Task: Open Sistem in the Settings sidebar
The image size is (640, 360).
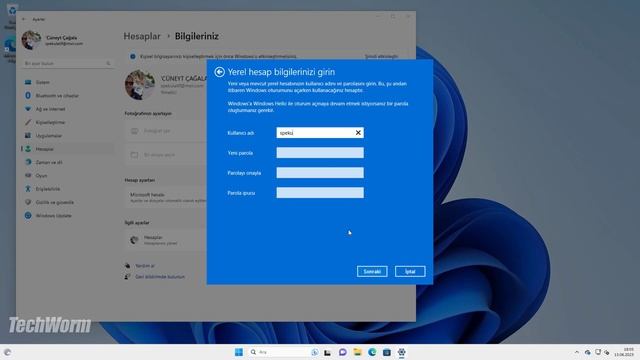Action: coord(67,82)
